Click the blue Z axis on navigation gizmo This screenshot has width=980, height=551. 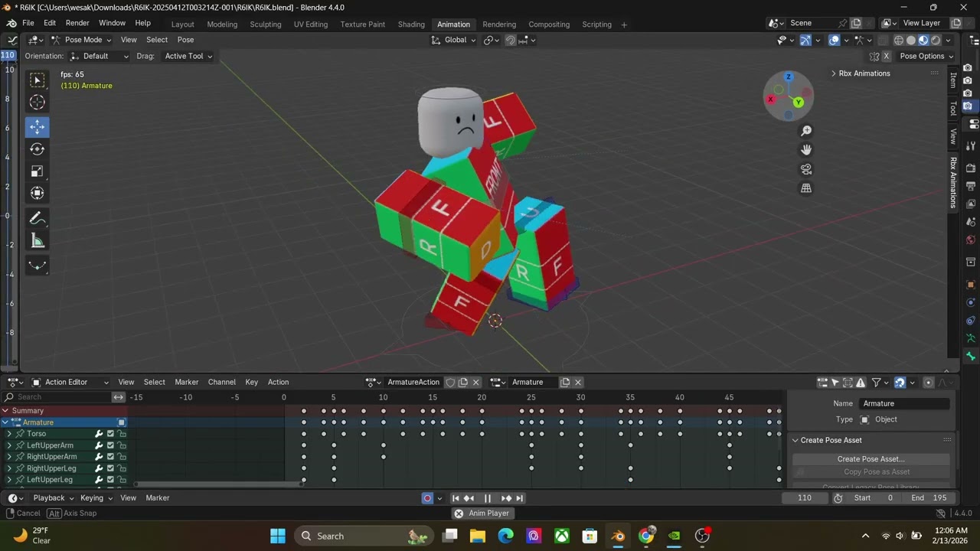click(789, 77)
